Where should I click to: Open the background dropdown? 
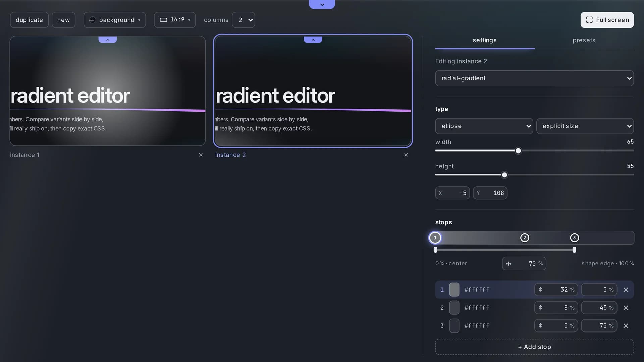click(x=115, y=20)
